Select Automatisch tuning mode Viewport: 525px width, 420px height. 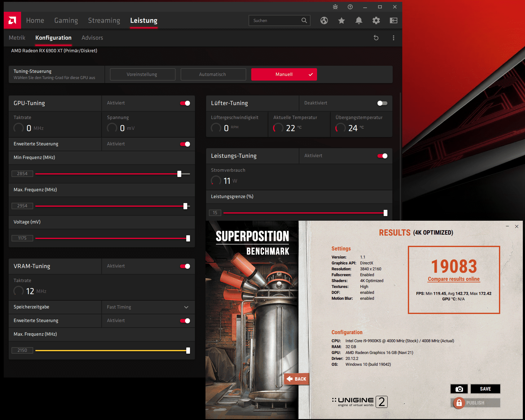[x=213, y=74]
